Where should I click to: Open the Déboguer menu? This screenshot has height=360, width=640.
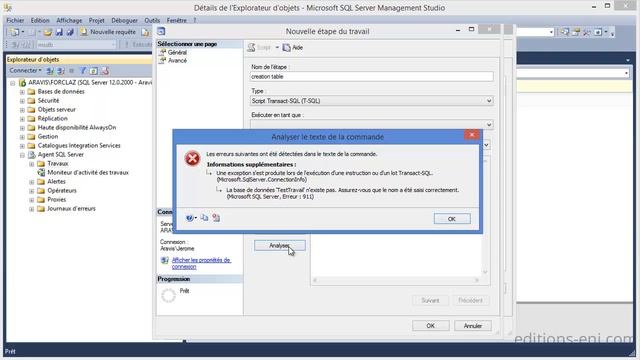point(124,20)
